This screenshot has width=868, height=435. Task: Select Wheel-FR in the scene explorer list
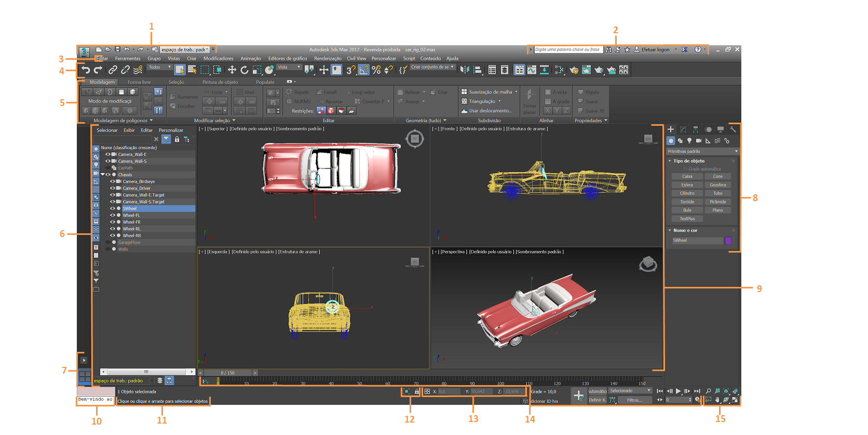click(x=132, y=222)
